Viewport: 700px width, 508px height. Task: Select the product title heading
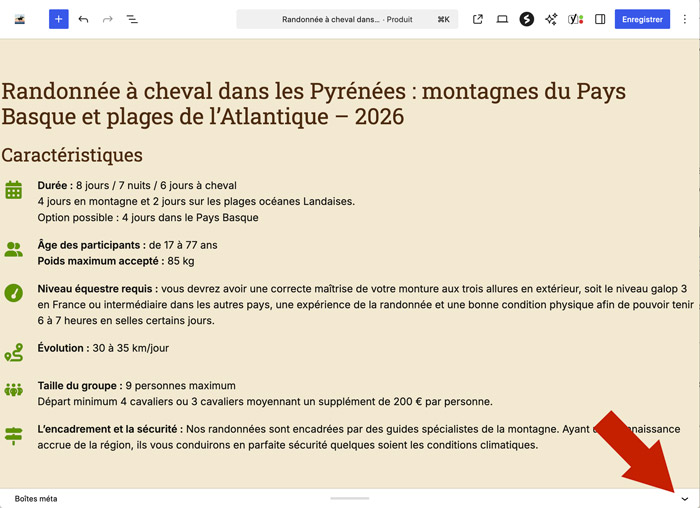coord(313,104)
